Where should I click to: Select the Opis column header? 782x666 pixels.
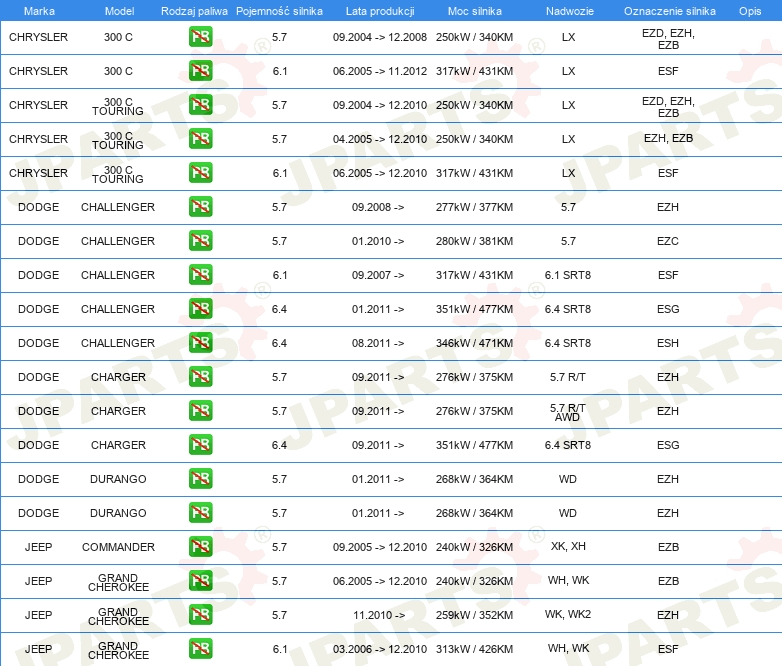pyautogui.click(x=749, y=10)
